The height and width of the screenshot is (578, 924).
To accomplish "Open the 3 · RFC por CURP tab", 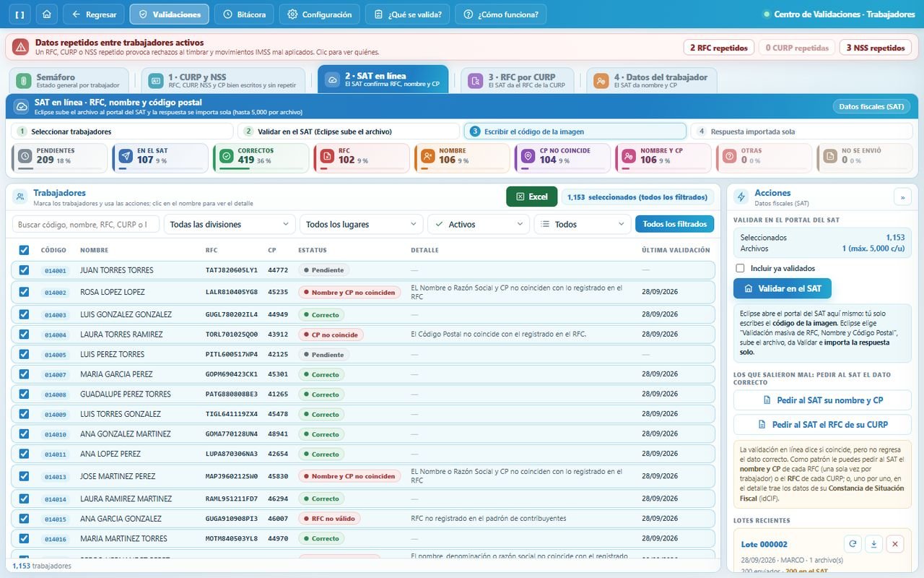I will click(518, 81).
